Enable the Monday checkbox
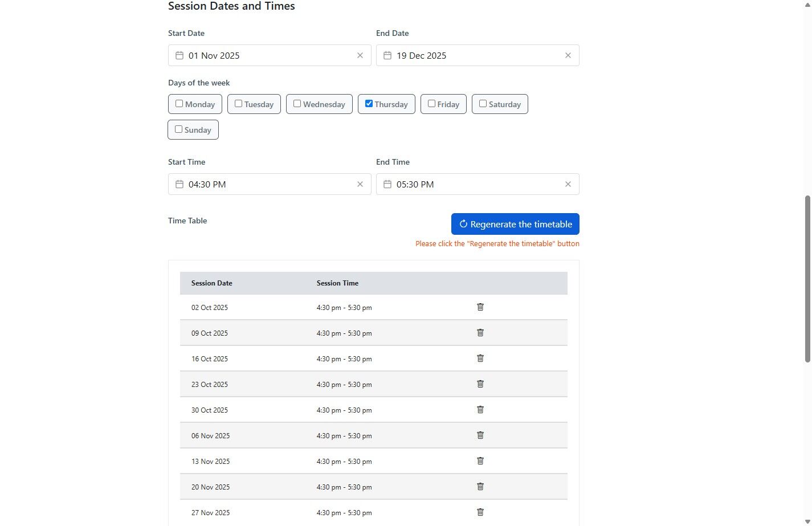812x526 pixels. click(179, 104)
